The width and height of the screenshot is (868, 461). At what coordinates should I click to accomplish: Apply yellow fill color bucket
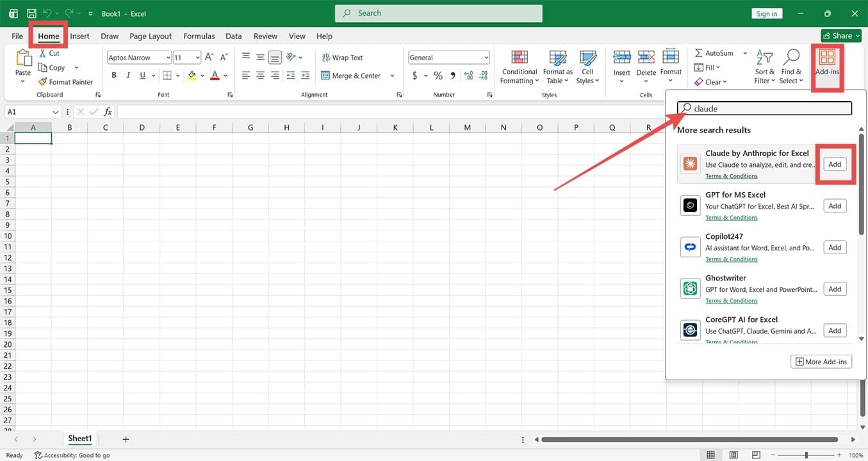(x=192, y=76)
